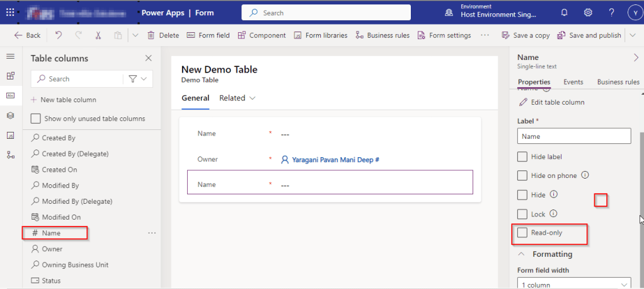Click the hamburger menu icon
Viewport: 644px width, 289px height.
[x=10, y=57]
